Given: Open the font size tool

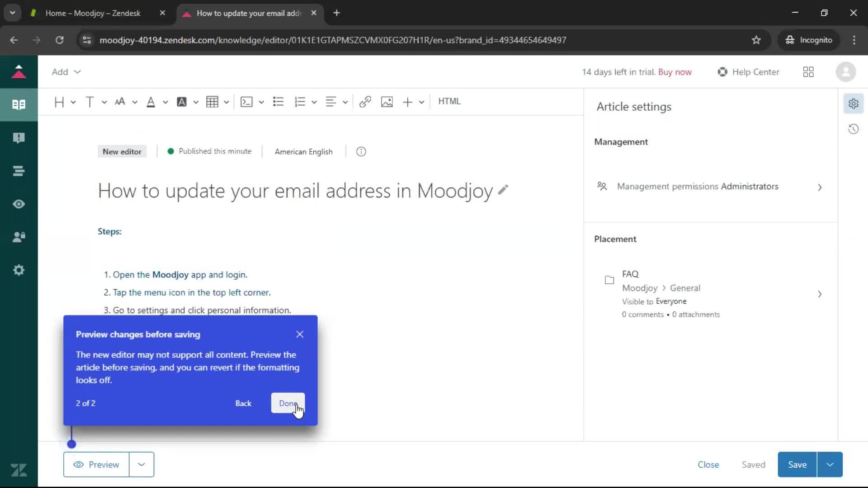Looking at the screenshot, I should [x=120, y=102].
